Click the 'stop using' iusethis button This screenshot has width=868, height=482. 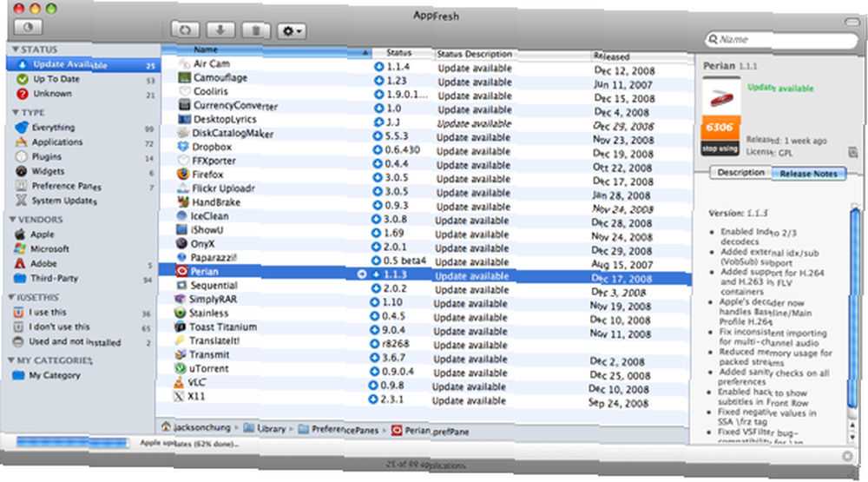720,149
